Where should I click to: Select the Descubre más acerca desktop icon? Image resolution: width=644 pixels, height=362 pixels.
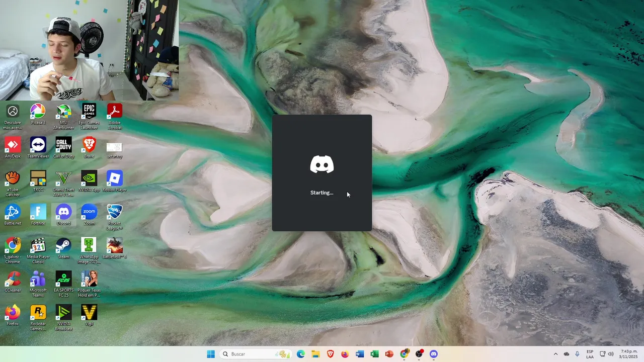click(x=13, y=118)
